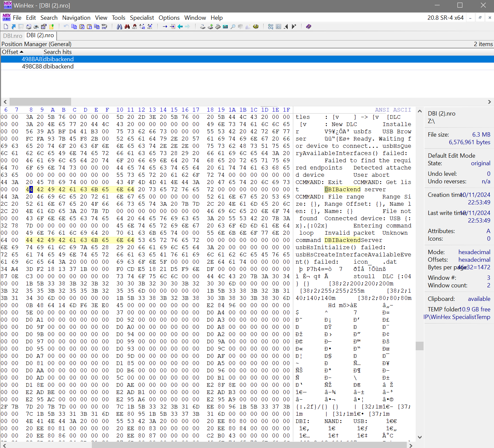Open the Specialist menu
This screenshot has width=494, height=448.
tap(142, 18)
